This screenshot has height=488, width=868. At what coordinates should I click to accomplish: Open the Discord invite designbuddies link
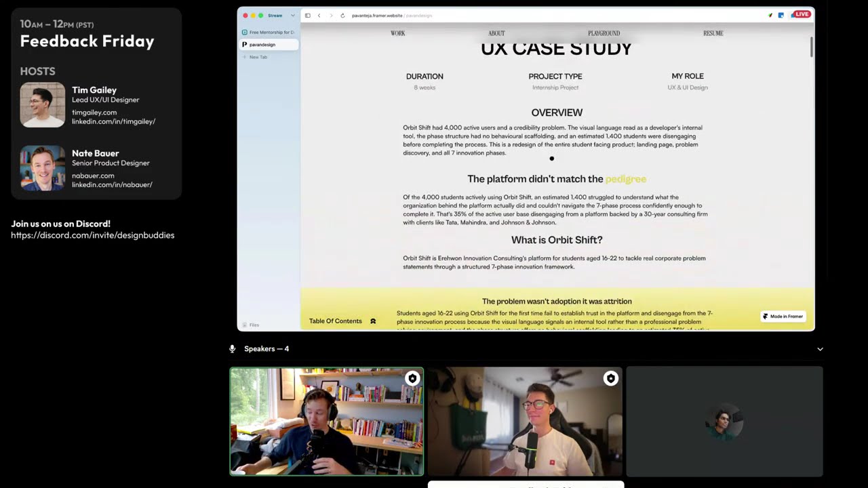pyautogui.click(x=93, y=235)
